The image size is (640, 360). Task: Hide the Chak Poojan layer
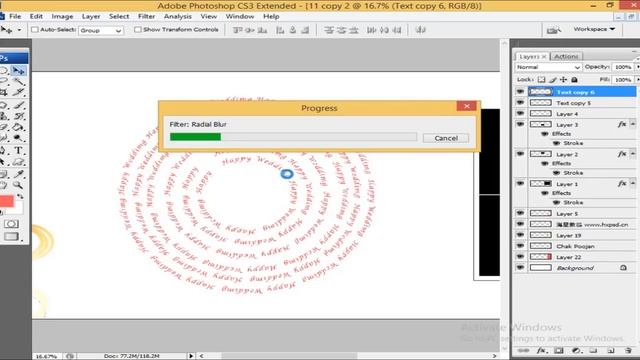coord(520,246)
